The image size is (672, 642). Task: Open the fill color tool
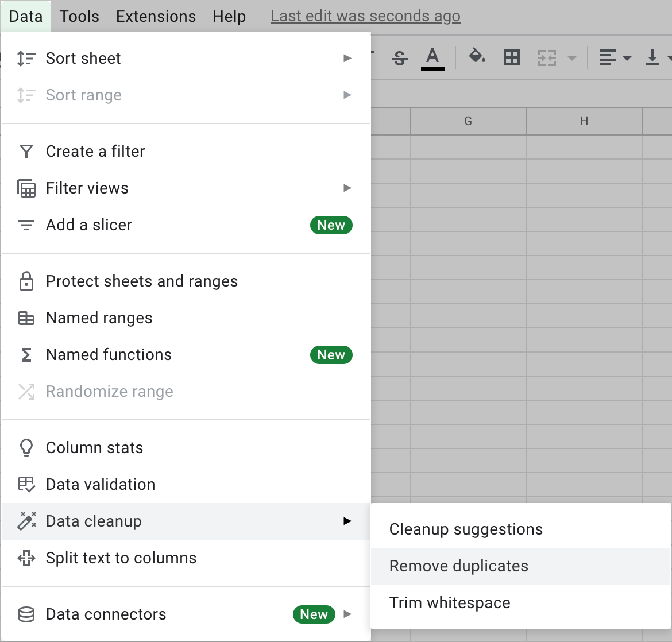(x=477, y=57)
